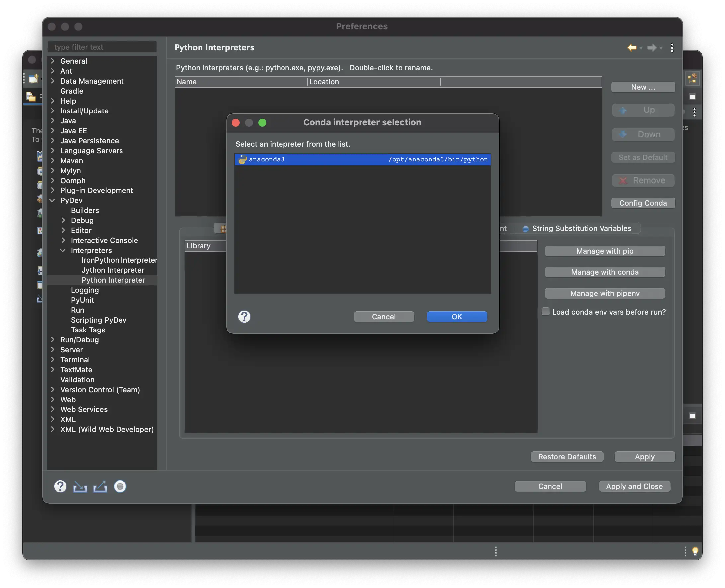Toggle the oomph preference recorder icon

(120, 486)
